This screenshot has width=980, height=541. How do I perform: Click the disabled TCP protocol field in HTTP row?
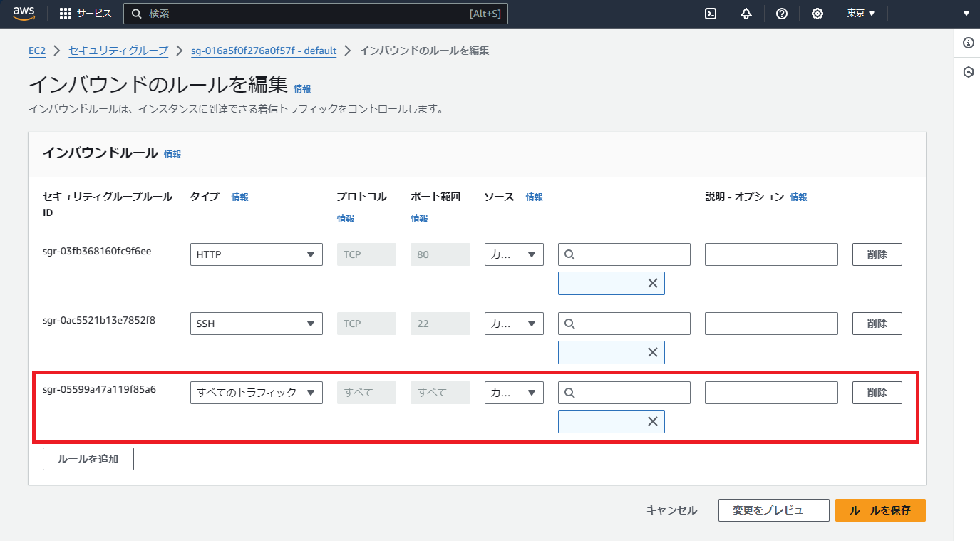tap(366, 254)
